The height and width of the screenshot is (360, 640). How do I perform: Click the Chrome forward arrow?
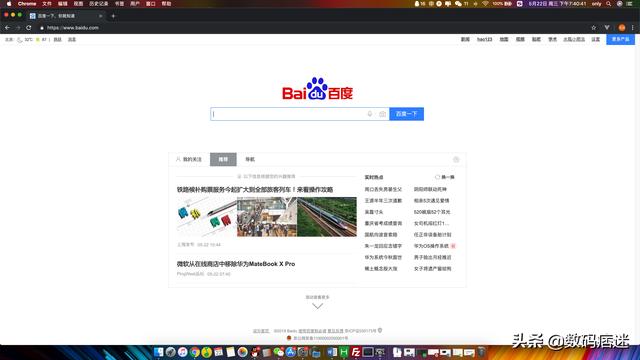[18, 28]
